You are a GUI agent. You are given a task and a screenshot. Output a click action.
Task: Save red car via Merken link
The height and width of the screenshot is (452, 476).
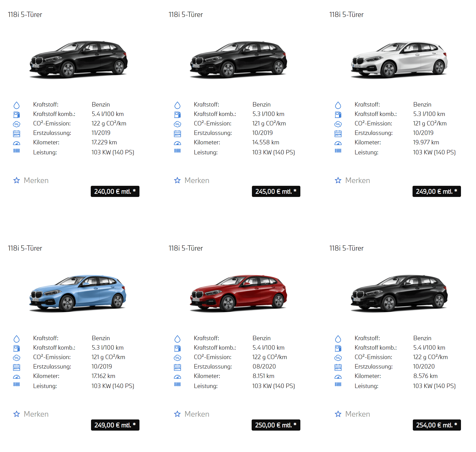(197, 414)
